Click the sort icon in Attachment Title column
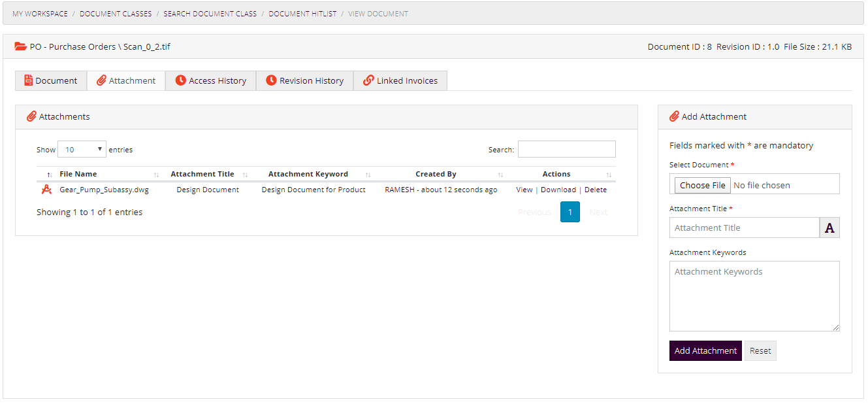Image resolution: width=868 pixels, height=406 pixels. [x=246, y=175]
